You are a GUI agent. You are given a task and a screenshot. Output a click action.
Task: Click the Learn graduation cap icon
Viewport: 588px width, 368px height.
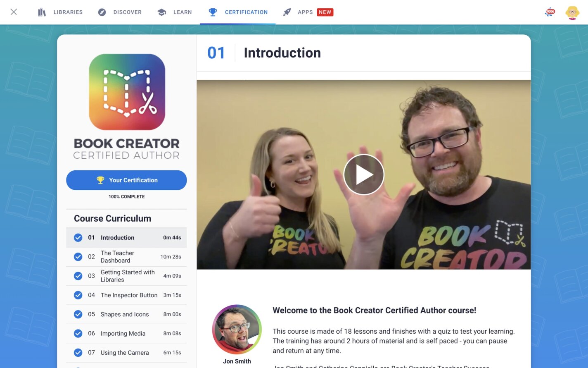pos(161,12)
